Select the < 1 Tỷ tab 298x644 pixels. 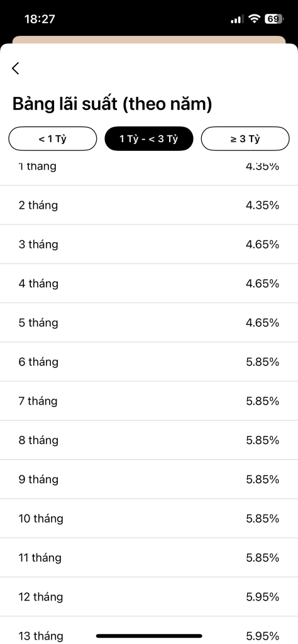[53, 139]
